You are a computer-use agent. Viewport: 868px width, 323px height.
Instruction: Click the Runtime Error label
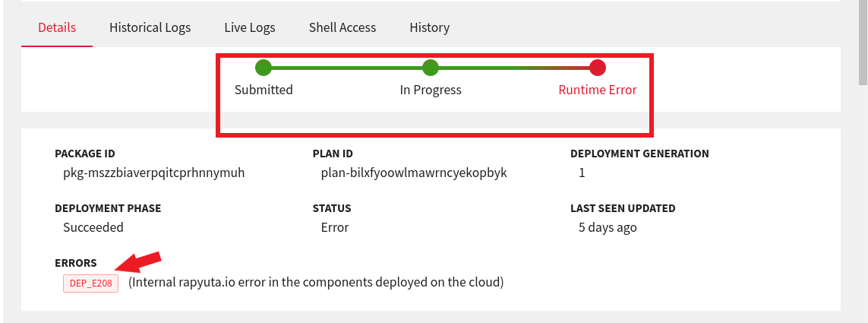pyautogui.click(x=598, y=90)
